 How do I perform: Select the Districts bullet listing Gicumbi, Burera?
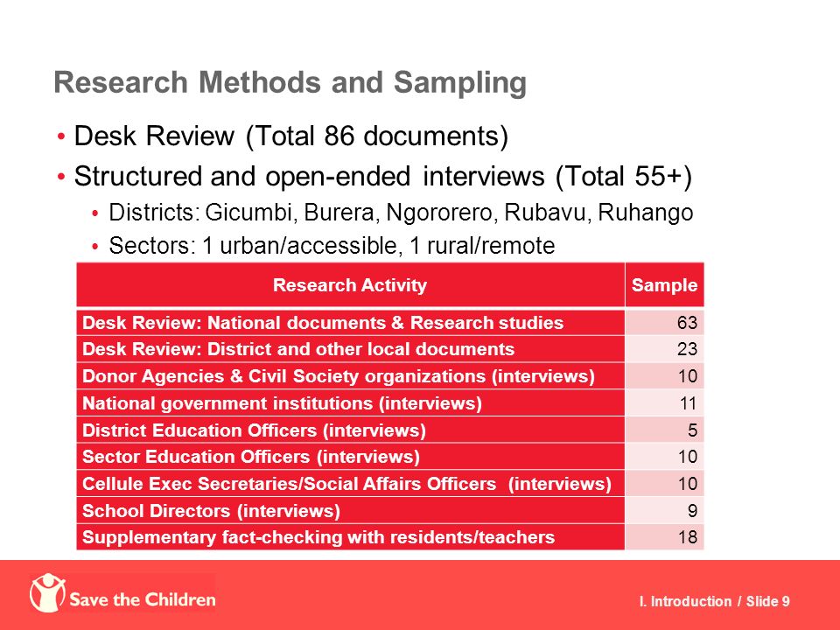click(401, 213)
